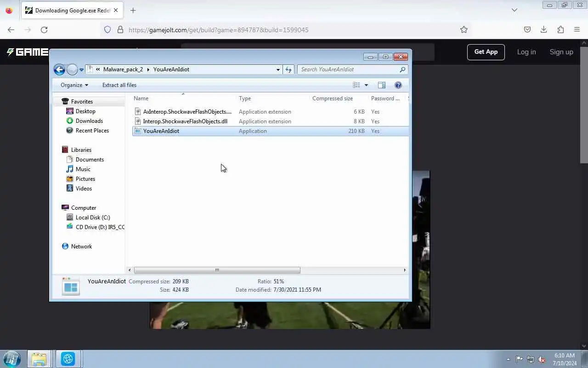Click the file list right scroll arrow

click(x=405, y=270)
